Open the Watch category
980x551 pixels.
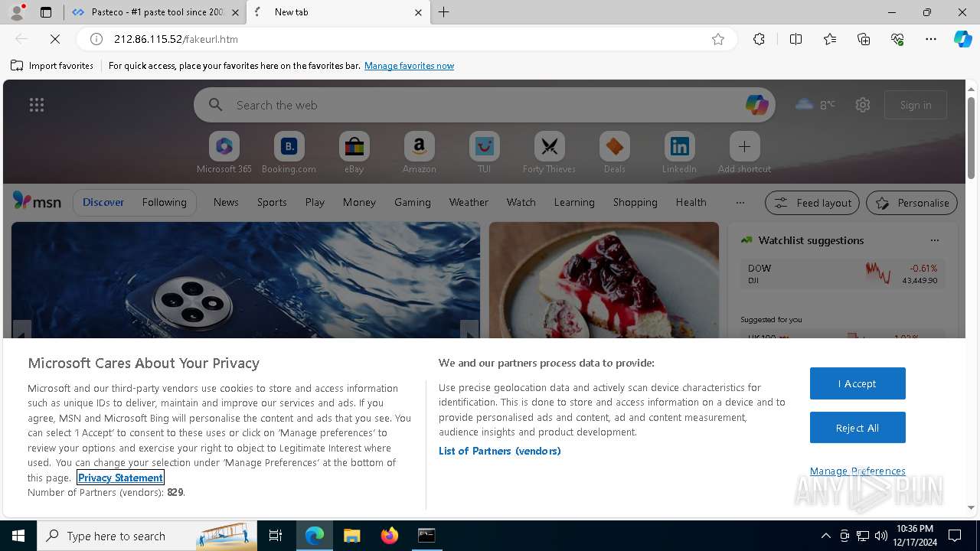pos(521,202)
